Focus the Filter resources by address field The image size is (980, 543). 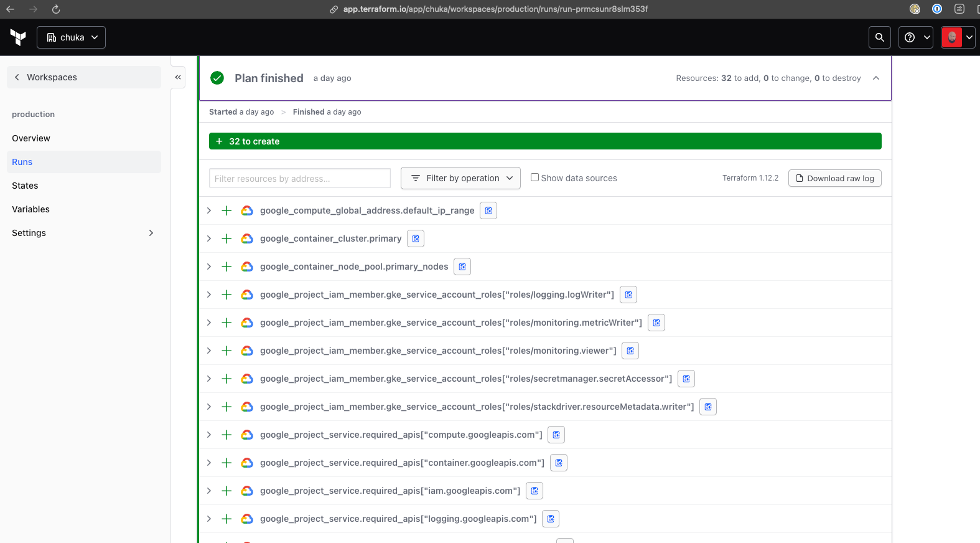point(300,178)
